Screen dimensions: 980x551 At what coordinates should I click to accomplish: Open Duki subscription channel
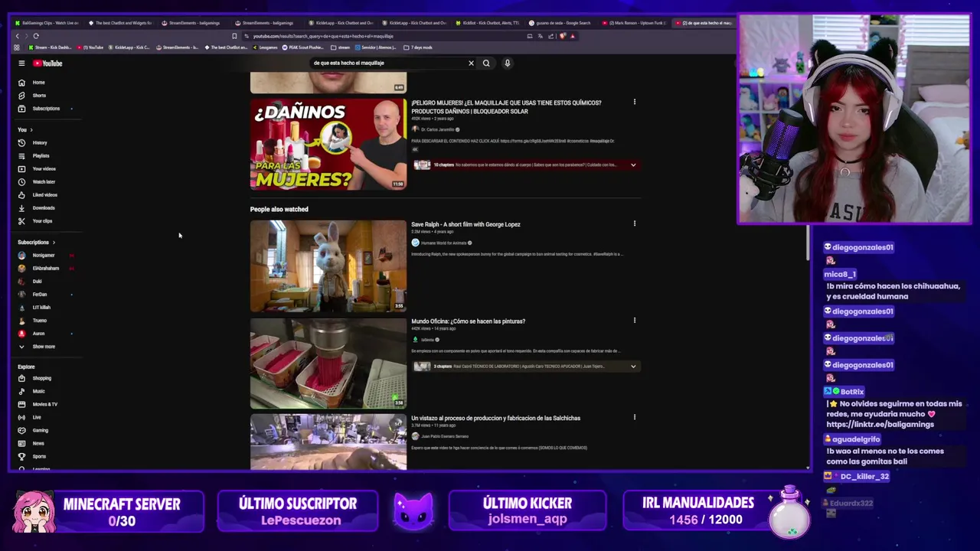tap(31, 282)
